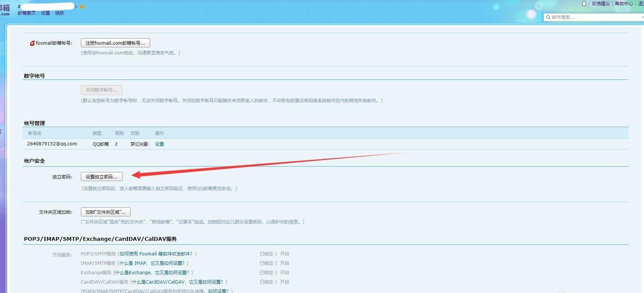The image size is (644, 293).
Task: Click 已锁定 status in POP3/SMTP row
Action: coord(266,254)
